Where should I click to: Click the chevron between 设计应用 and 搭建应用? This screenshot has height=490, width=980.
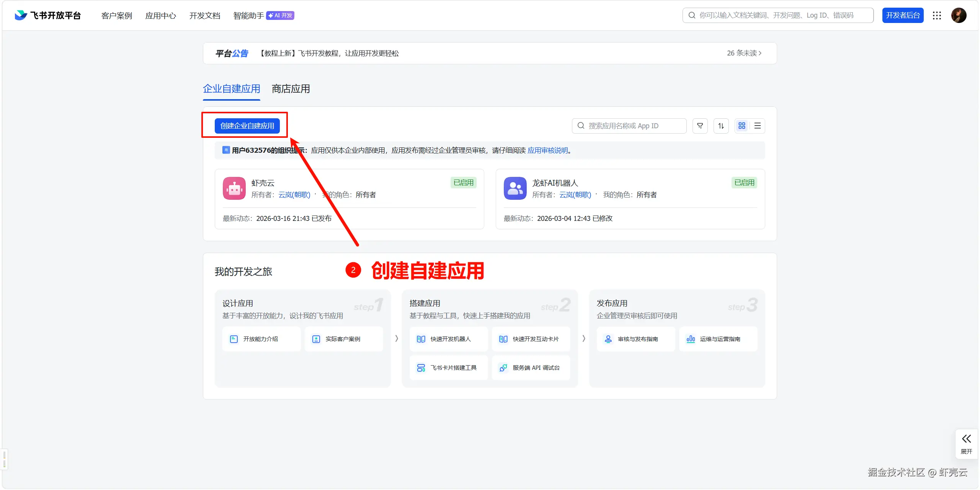tap(396, 338)
